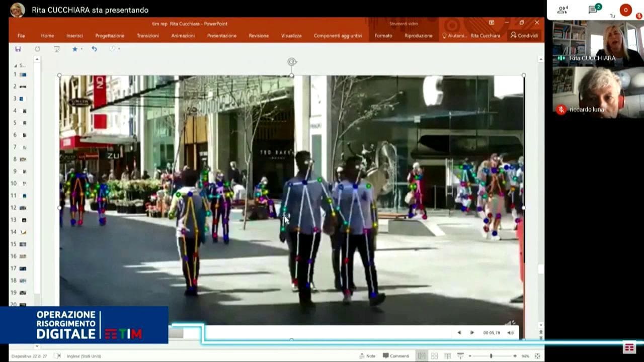
Task: Select slide 14 thumbnail in the slide panel
Action: click(x=23, y=232)
